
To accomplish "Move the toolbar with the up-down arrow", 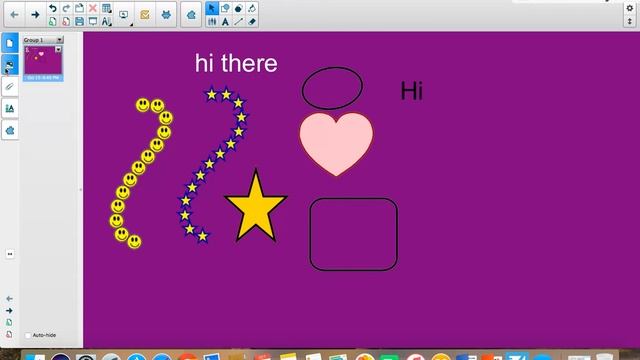I will coord(630,21).
